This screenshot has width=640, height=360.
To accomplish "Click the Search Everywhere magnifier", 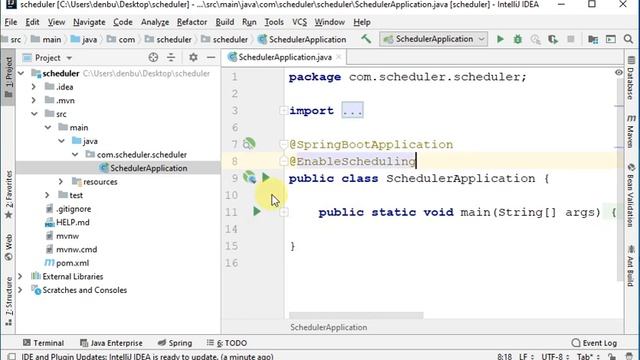I will 628,39.
